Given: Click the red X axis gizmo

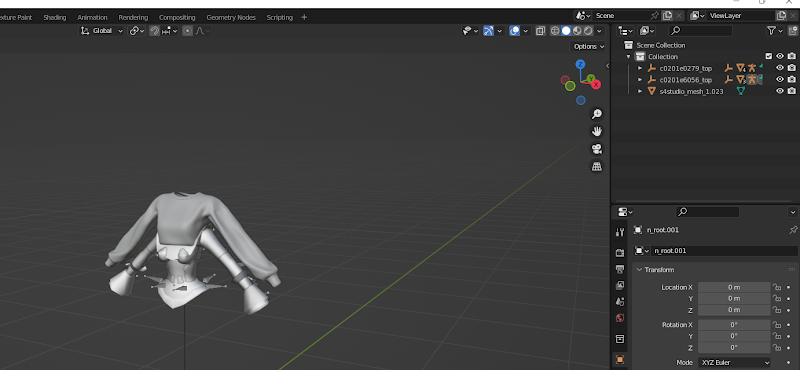Looking at the screenshot, I should pos(595,85).
